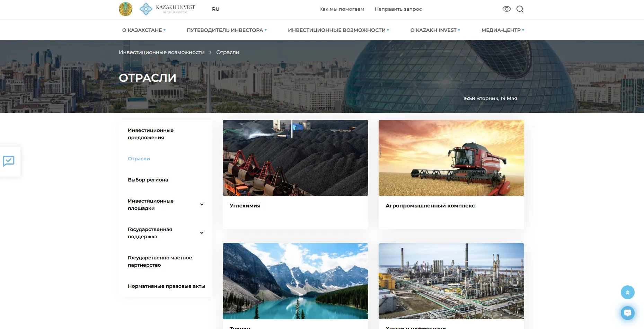
Task: Open «Инвестиционные площадки» sidebar item
Action: (x=151, y=205)
